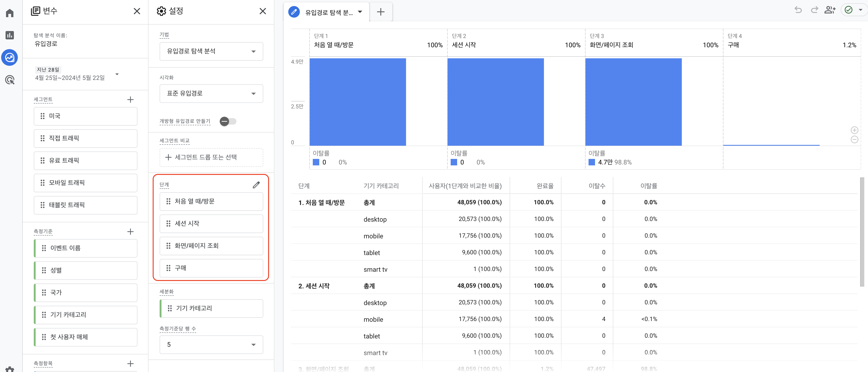Add a new segment with plus icon
The height and width of the screenshot is (372, 868).
click(x=130, y=100)
